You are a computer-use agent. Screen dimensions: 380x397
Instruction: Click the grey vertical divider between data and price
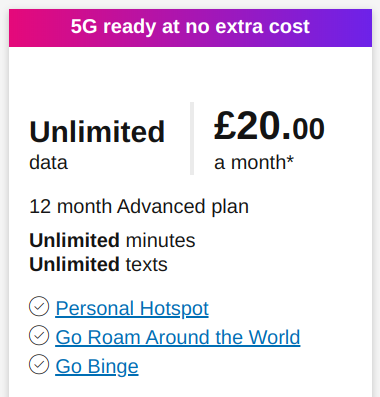tap(192, 138)
